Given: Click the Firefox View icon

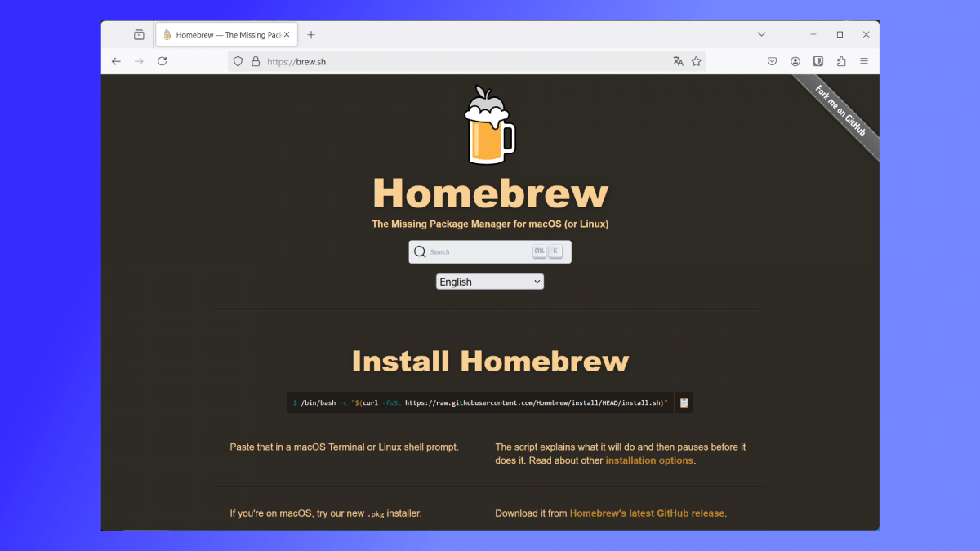Looking at the screenshot, I should (x=139, y=35).
